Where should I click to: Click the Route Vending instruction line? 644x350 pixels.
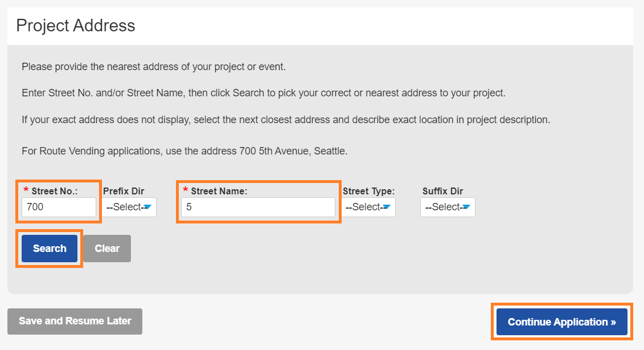click(x=184, y=152)
